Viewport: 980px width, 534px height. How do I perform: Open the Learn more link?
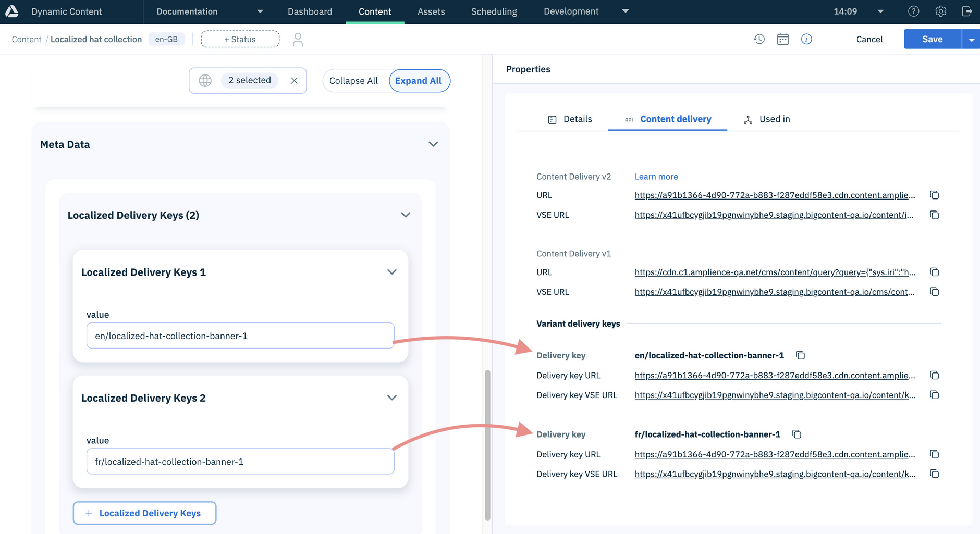(x=656, y=177)
